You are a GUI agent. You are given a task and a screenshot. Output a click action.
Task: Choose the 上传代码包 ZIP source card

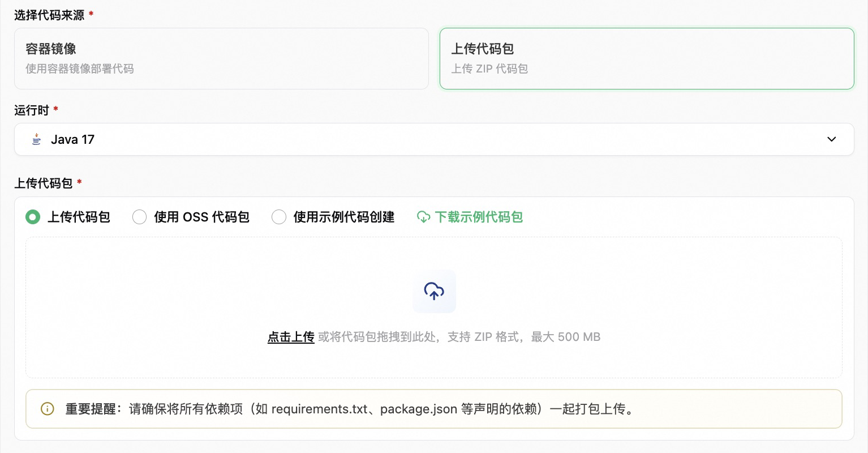point(647,58)
